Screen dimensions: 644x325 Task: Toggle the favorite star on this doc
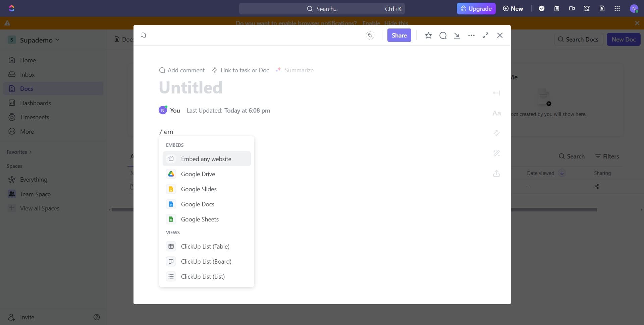click(428, 35)
